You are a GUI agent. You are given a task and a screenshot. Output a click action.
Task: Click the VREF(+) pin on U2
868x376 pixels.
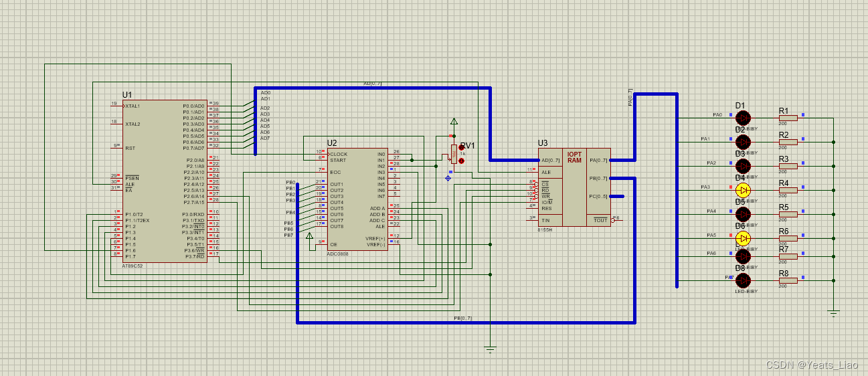click(x=375, y=239)
